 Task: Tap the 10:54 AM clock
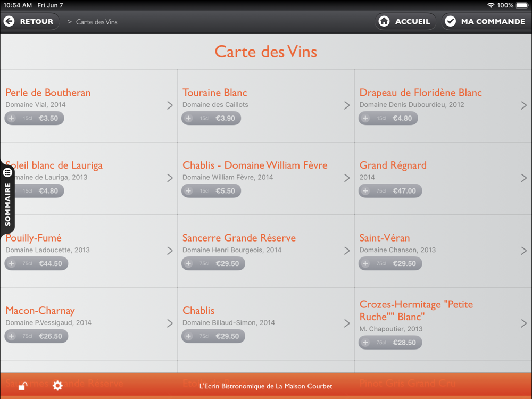[18, 5]
